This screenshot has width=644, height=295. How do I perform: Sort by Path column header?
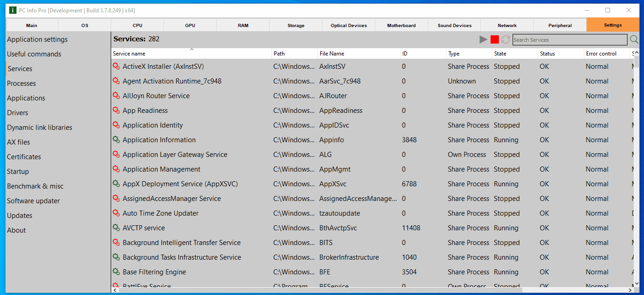(295, 54)
